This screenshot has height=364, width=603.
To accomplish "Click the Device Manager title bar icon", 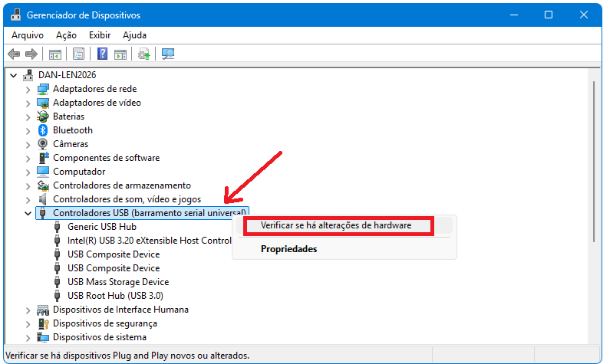I will coord(15,15).
